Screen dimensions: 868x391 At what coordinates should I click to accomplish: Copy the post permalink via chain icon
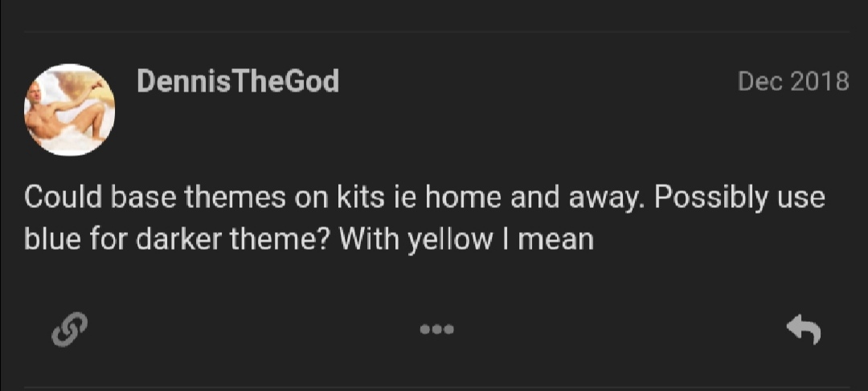click(x=69, y=329)
